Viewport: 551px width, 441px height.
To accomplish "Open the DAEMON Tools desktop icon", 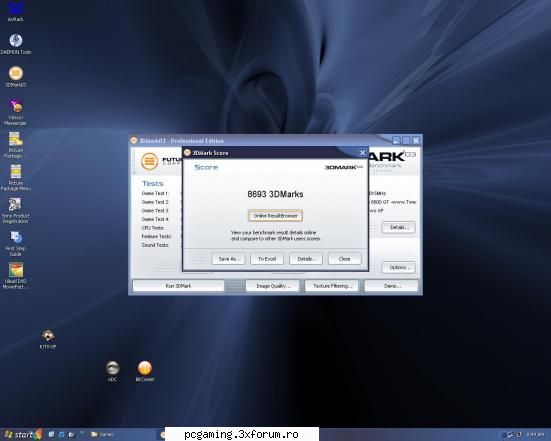I will click(15, 44).
